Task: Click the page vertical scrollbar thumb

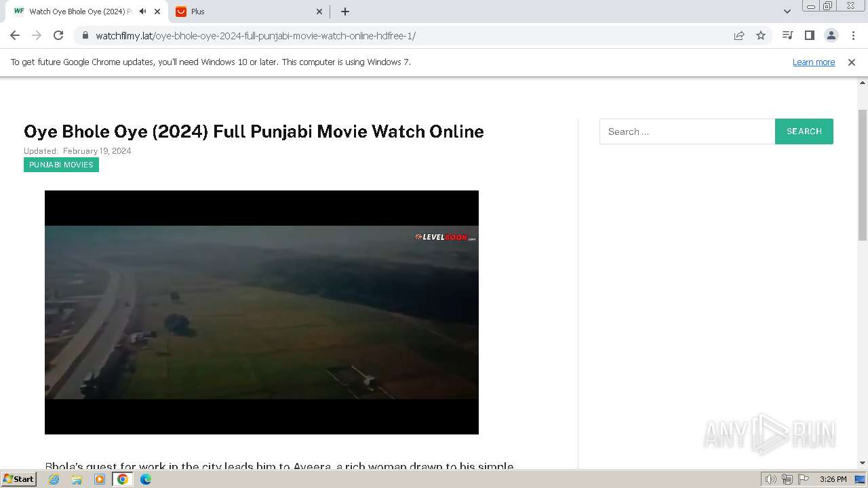Action: coord(863,174)
